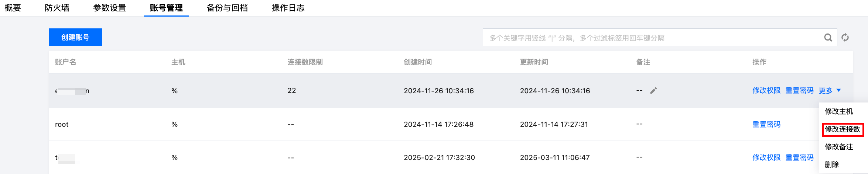Go to the 参数设置 tab

(109, 8)
